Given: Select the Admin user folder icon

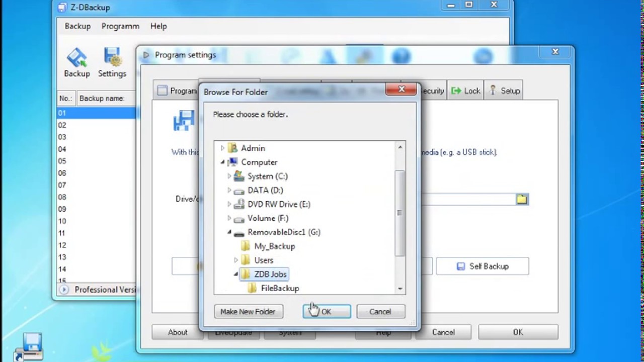Looking at the screenshot, I should click(x=232, y=148).
